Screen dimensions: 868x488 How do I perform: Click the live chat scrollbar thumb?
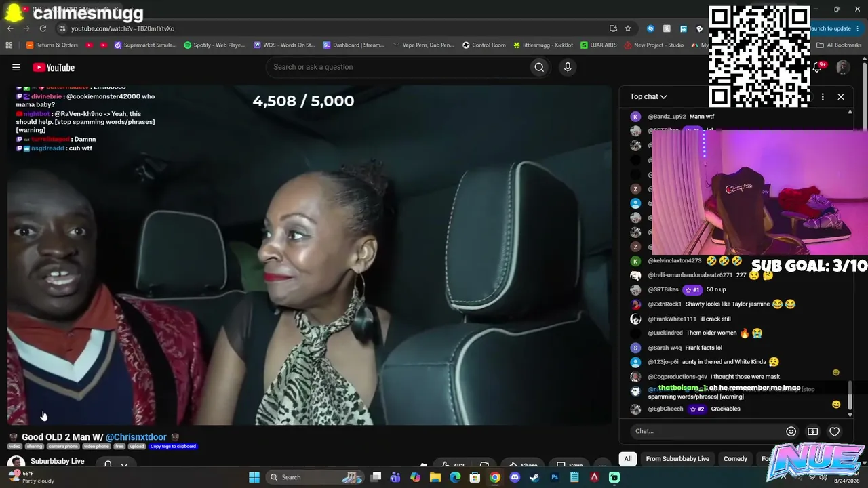click(850, 395)
